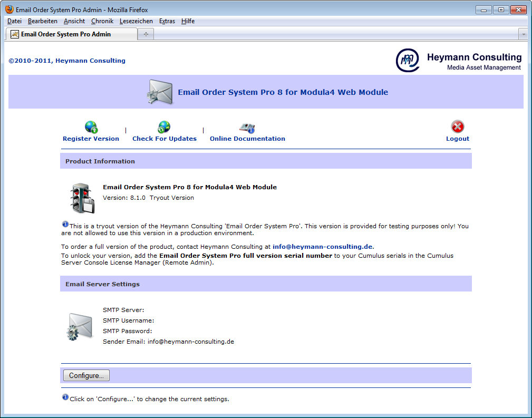Select the Email Order System Pro Admin tab
This screenshot has height=418, width=532.
(x=72, y=34)
